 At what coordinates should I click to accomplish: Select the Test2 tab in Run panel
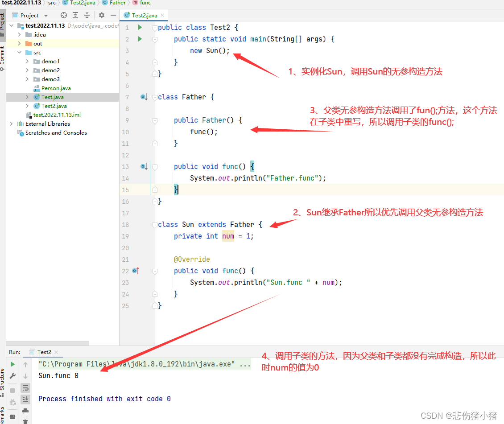tap(44, 352)
